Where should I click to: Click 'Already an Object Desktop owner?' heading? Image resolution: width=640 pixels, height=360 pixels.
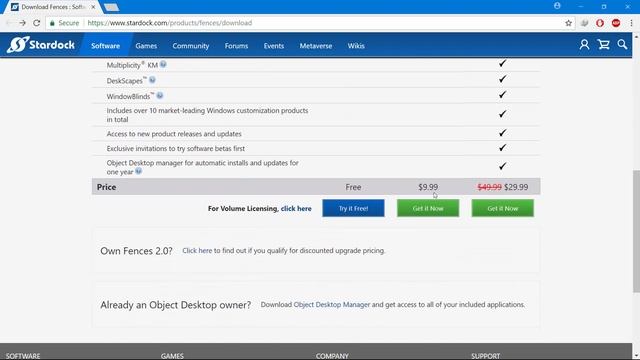(176, 305)
